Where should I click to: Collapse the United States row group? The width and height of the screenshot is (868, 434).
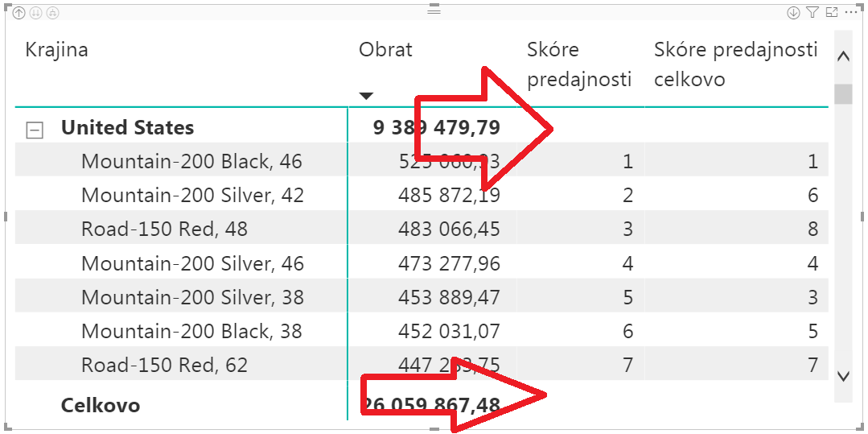35,130
